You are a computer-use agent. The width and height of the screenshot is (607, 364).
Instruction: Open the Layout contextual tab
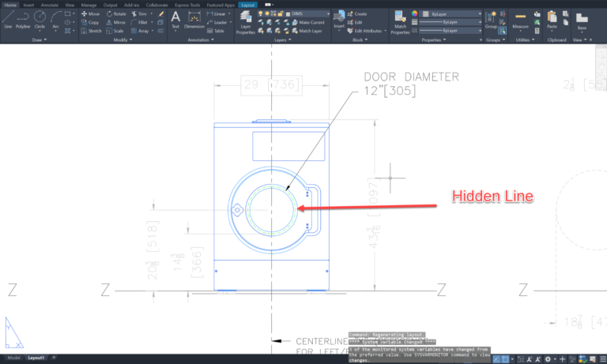[x=247, y=5]
